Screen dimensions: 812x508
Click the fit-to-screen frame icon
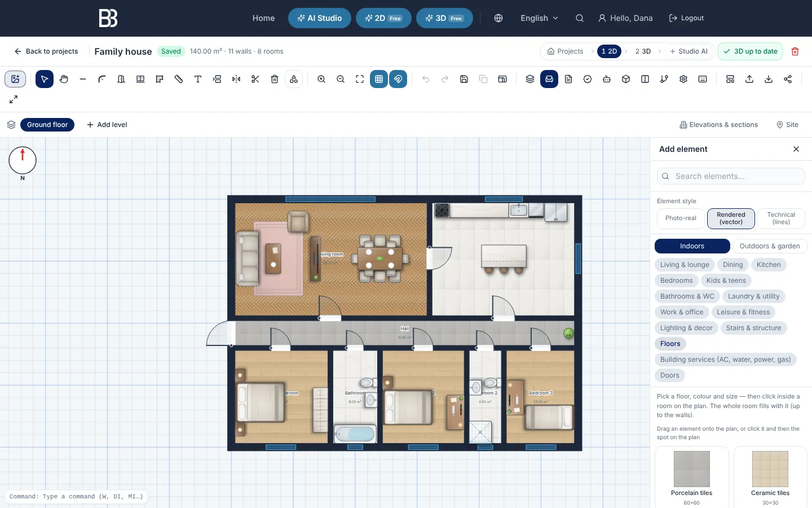click(360, 79)
